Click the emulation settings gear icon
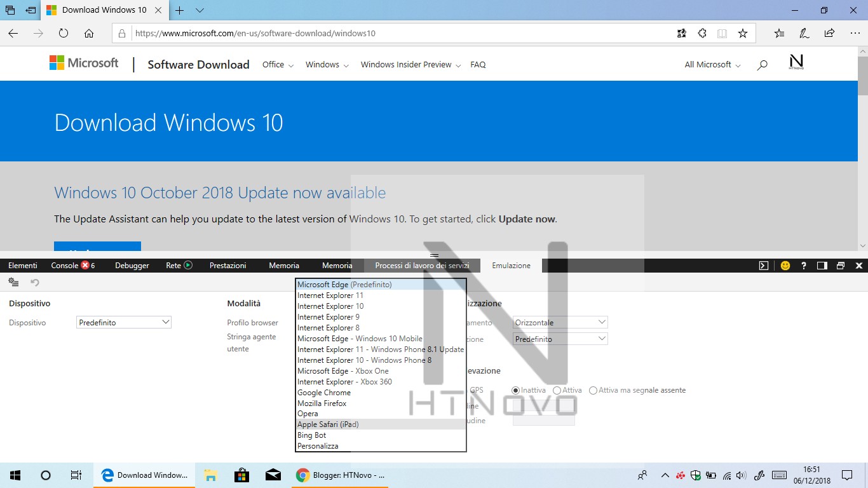Screen dimensions: 868x488 13,282
